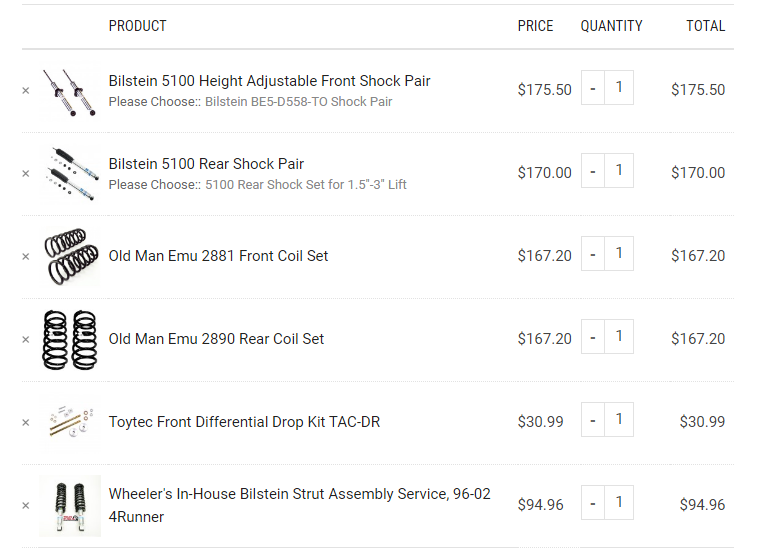Remove Wheeler's Strut Assembly Service from cart
759x560 pixels.
pos(26,505)
